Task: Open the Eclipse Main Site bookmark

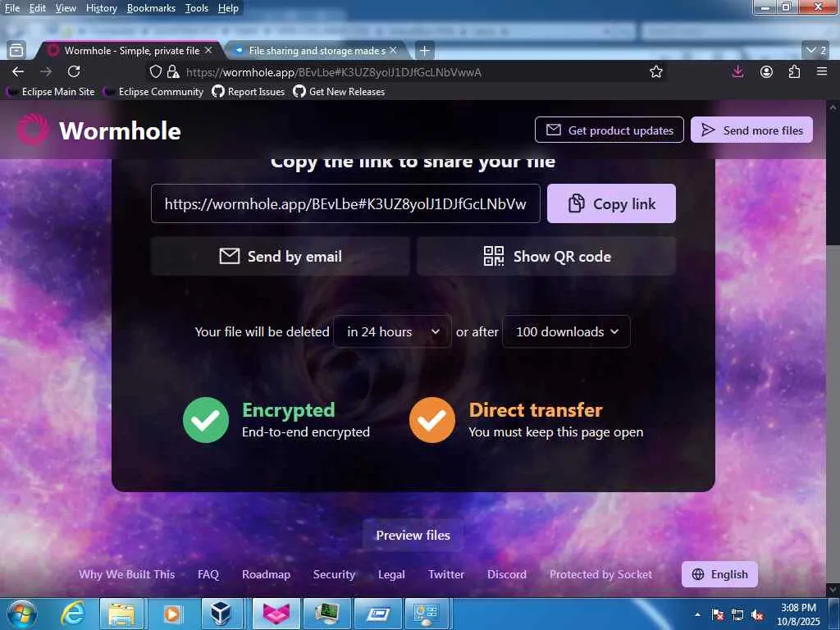Action: [x=51, y=92]
